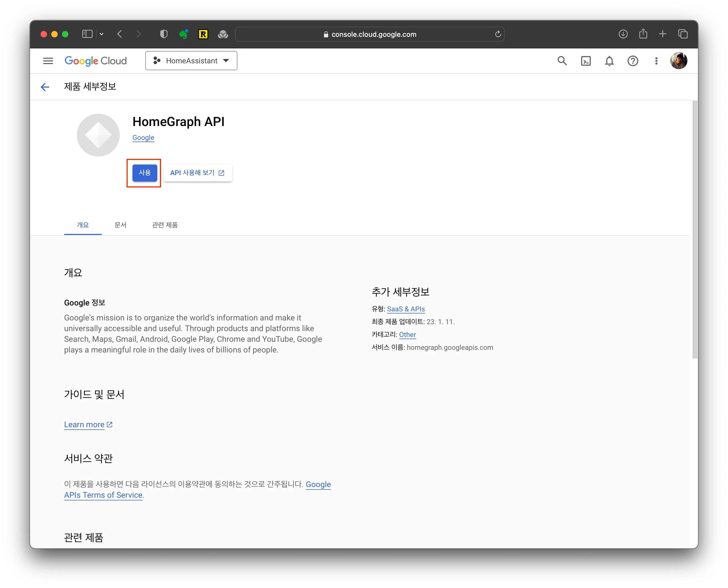This screenshot has width=728, height=588.
Task: Select the 개요 tab
Action: 83,225
